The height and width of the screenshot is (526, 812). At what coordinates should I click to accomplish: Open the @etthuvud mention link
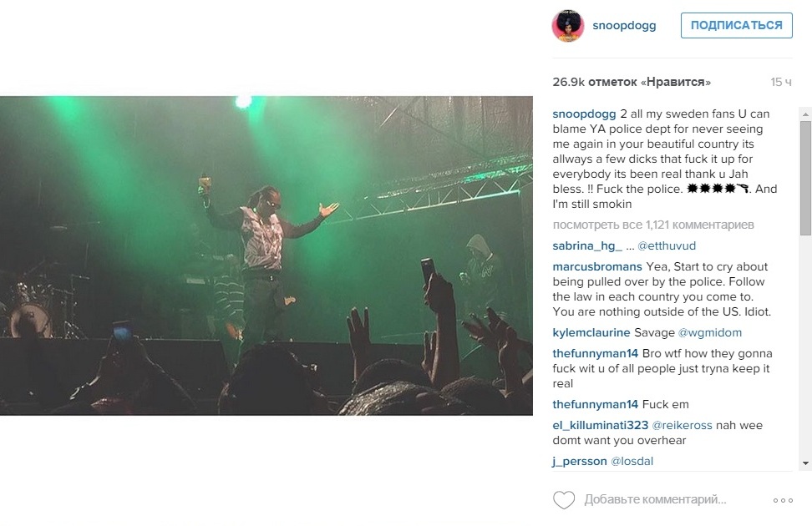[x=667, y=246]
